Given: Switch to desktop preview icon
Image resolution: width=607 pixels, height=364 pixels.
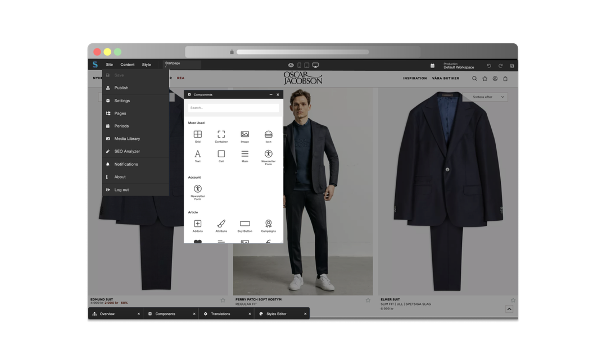Looking at the screenshot, I should [315, 65].
